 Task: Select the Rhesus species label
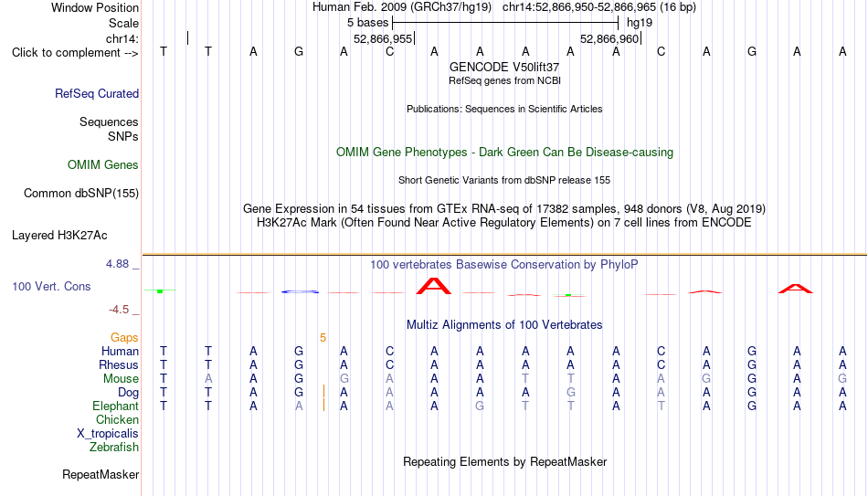tap(119, 364)
